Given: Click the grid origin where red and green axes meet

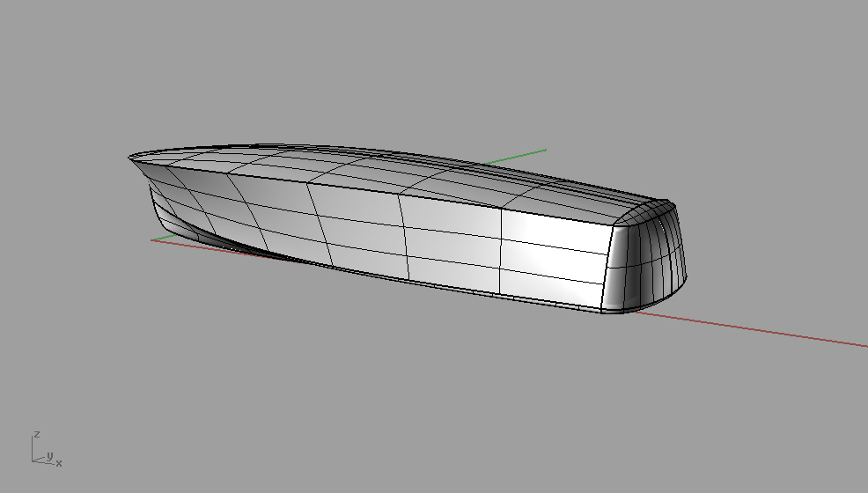Looking at the screenshot, I should coord(152,239).
